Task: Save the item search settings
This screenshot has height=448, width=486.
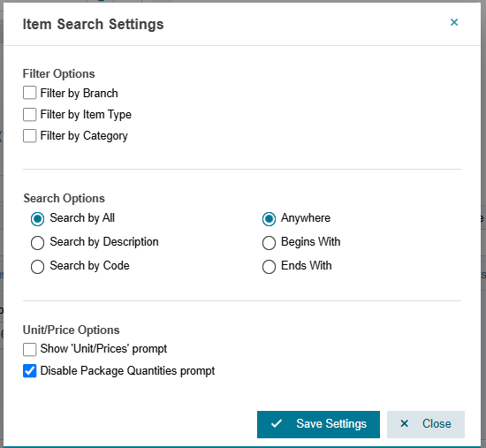Action: (x=318, y=424)
